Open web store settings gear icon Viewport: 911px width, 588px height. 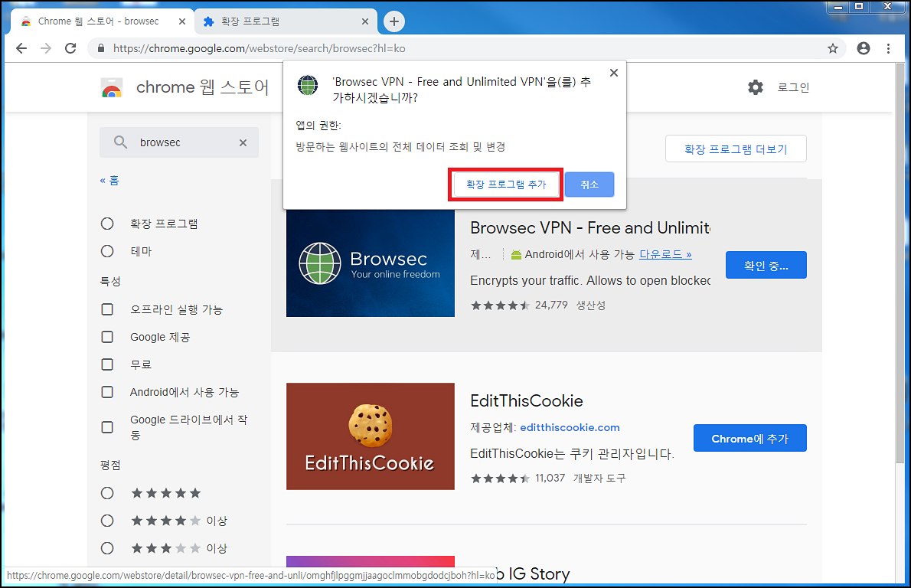756,87
